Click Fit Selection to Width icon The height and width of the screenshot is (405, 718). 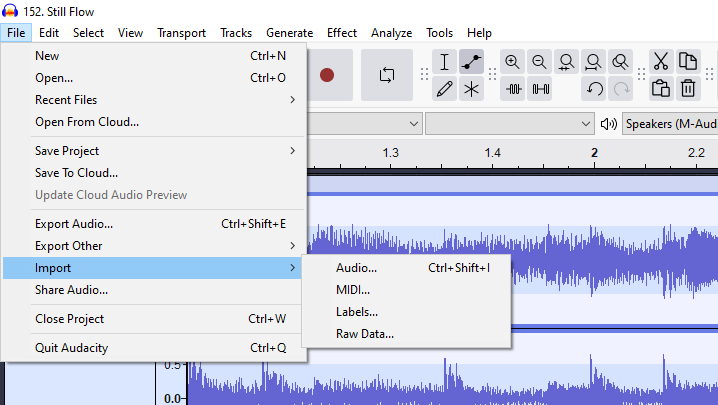point(566,62)
